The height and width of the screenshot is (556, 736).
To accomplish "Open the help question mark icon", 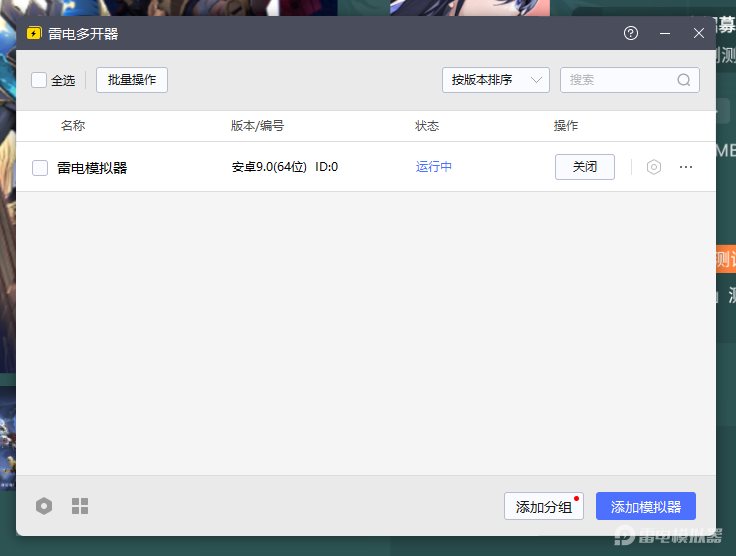I will click(631, 33).
